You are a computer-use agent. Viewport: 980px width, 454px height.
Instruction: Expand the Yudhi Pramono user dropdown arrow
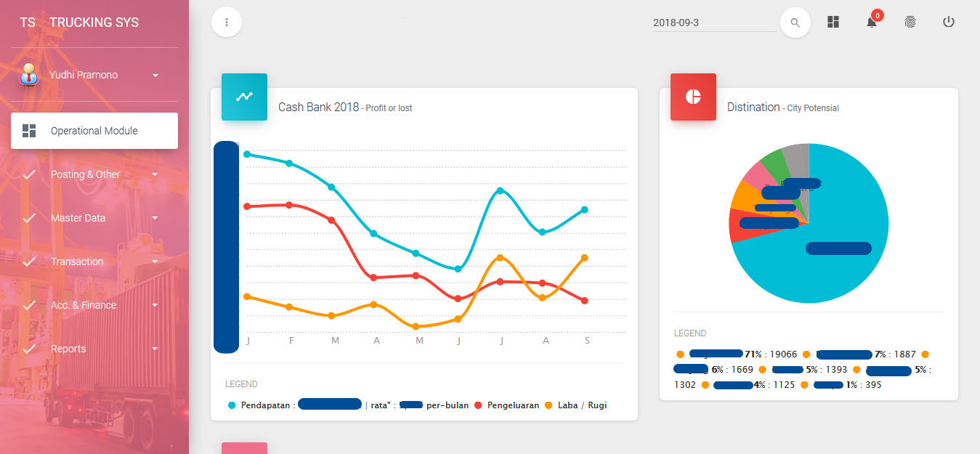pos(155,76)
